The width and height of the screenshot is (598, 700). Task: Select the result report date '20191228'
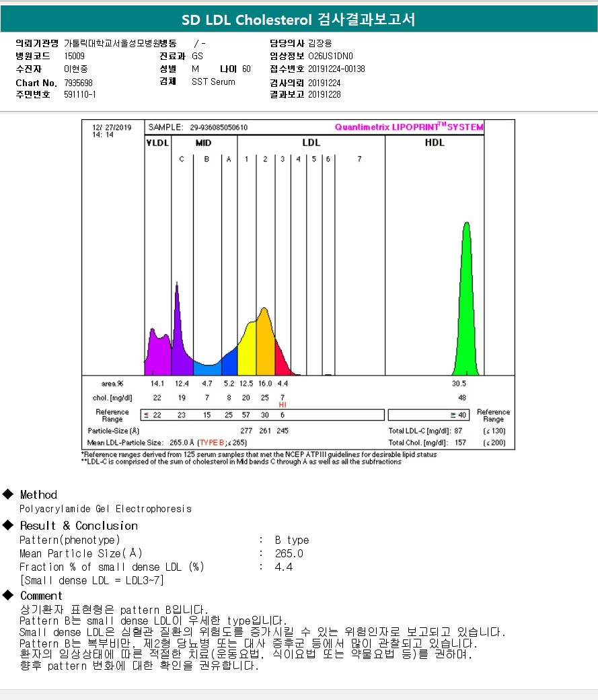pos(324,94)
